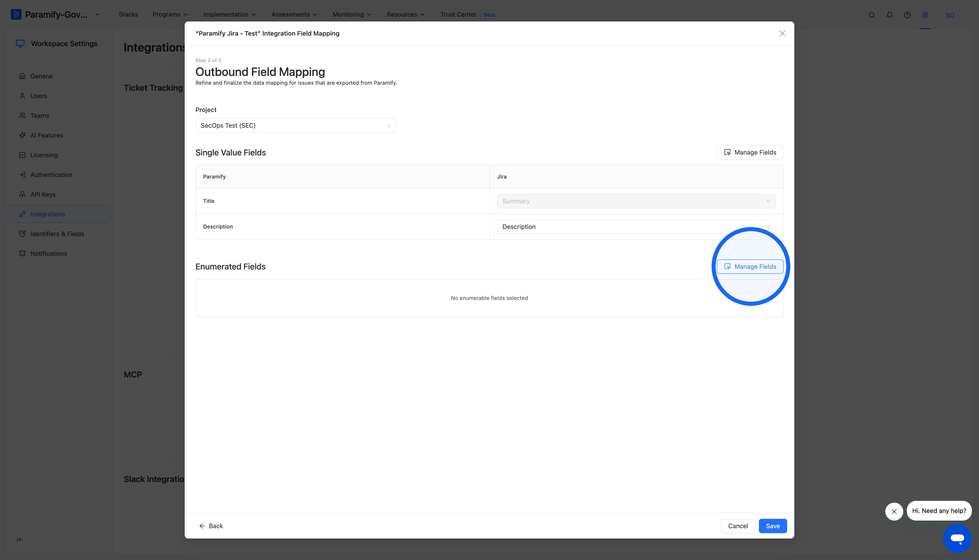Image resolution: width=979 pixels, height=560 pixels.
Task: Click the 'No enumerable fields selected' text
Action: pos(489,298)
